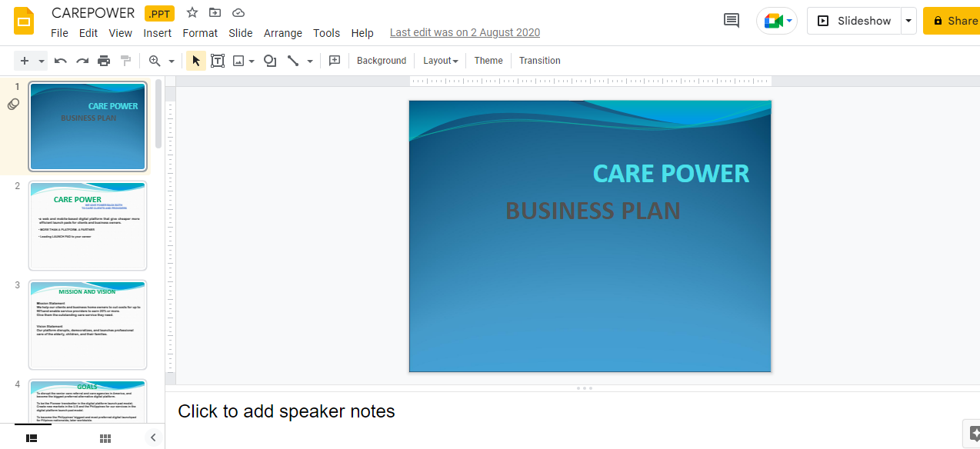Select the Text box tool
This screenshot has height=449, width=980.
tap(218, 61)
